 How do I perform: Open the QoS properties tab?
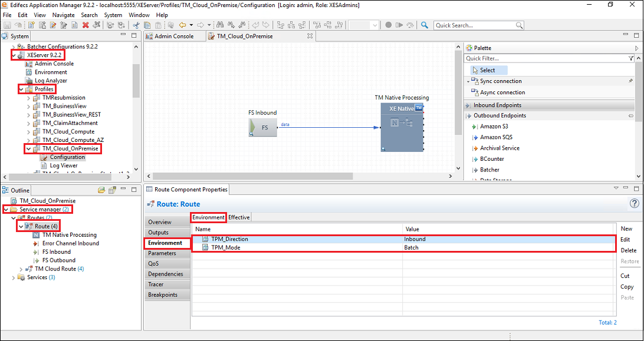(167, 263)
